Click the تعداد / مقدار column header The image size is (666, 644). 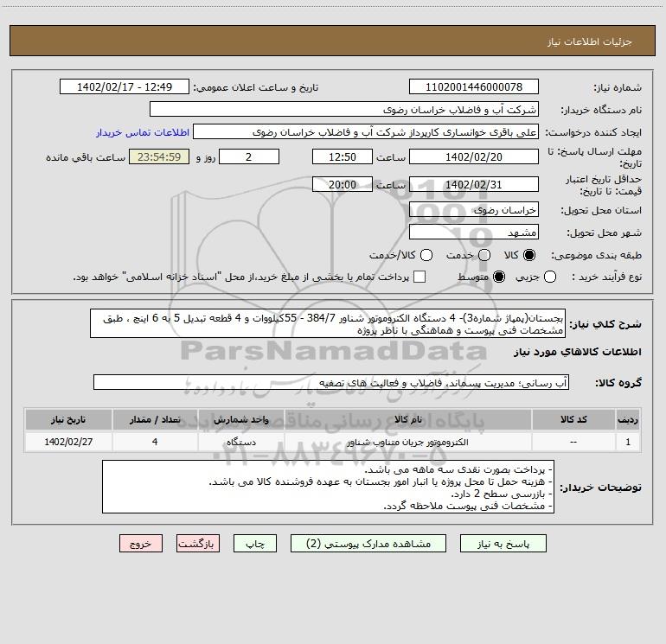tap(155, 419)
